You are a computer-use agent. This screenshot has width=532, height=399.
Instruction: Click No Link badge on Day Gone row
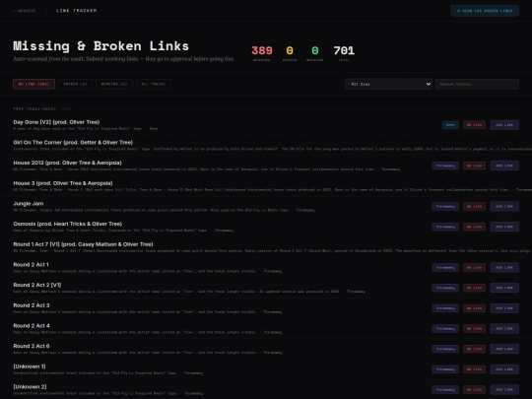tap(474, 125)
